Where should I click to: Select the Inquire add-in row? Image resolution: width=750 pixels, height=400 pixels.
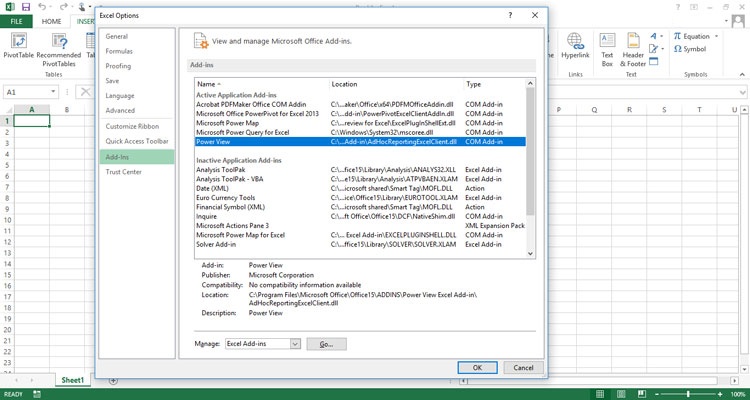(x=360, y=216)
